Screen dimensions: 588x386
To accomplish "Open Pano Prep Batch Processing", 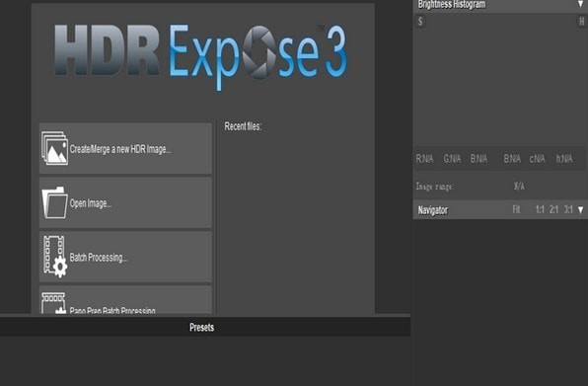I will coord(125,300).
